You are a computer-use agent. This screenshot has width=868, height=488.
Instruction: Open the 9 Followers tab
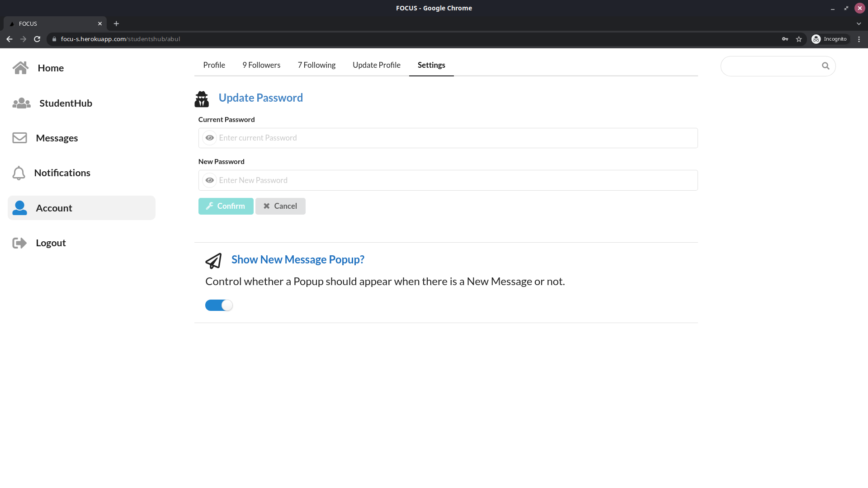[261, 65]
